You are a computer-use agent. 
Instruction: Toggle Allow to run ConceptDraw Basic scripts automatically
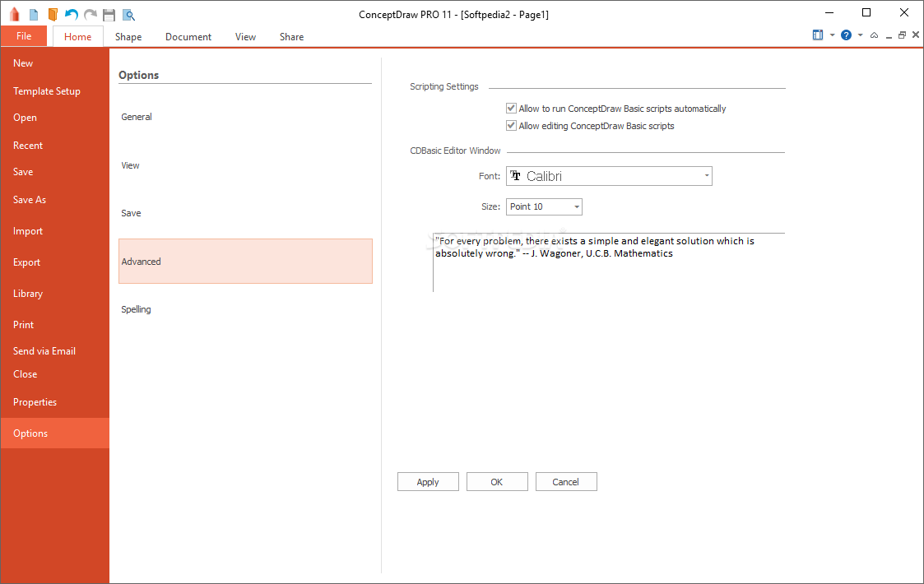[511, 109]
